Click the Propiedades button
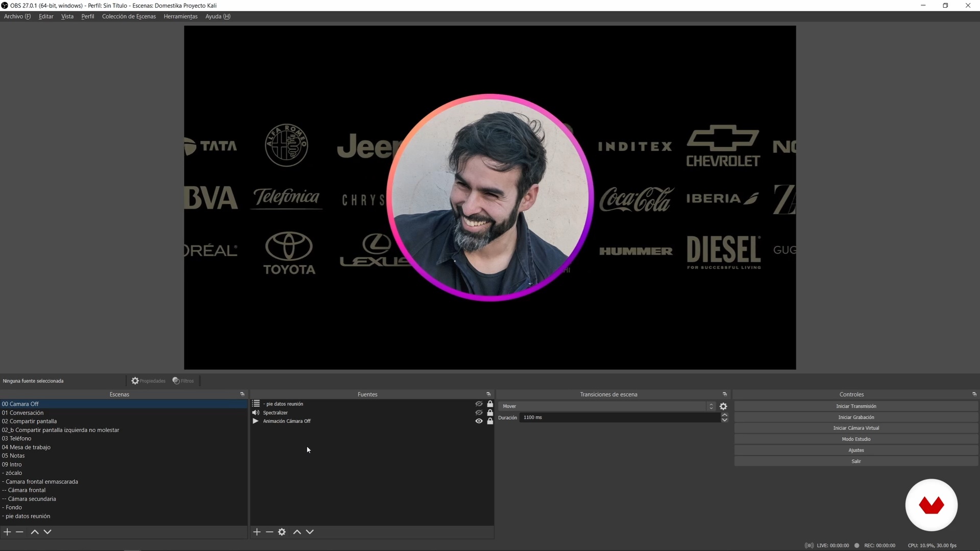This screenshot has height=551, width=980. (x=149, y=381)
